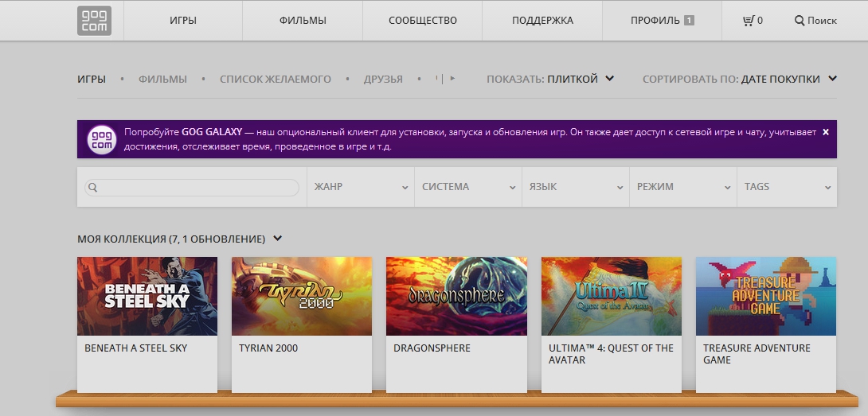This screenshot has width=868, height=416.
Task: Open the СОРТИРОВАТЬ ПО: ДАТЕ ПОКУПКИ dropdown
Action: pyautogui.click(x=740, y=79)
